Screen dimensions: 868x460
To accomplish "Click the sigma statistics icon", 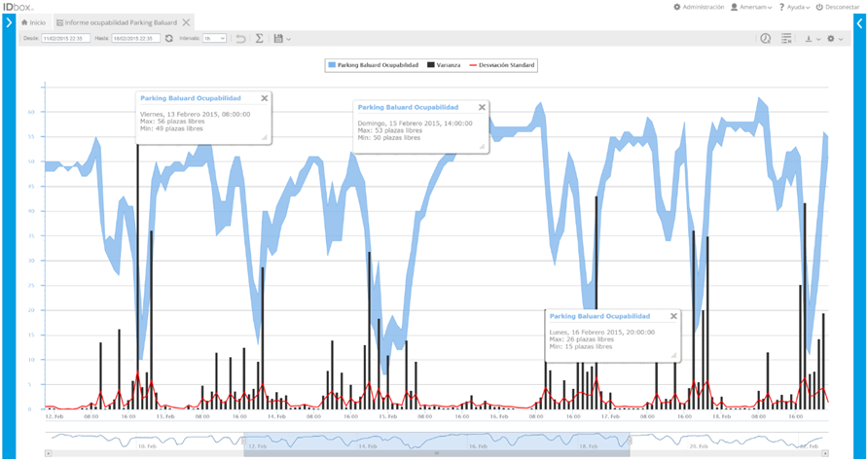I will (x=259, y=38).
